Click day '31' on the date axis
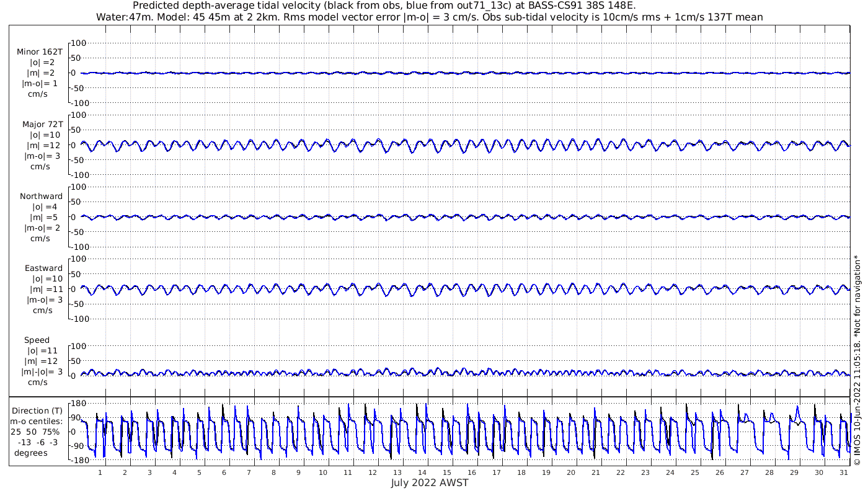 [x=844, y=472]
